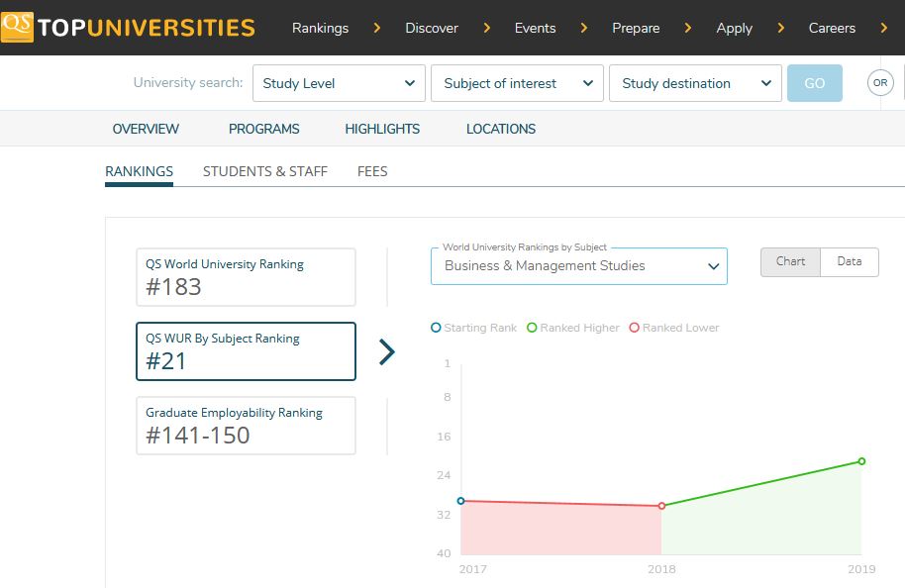Screen dimensions: 905x588
Task: Select QS World University Ranking #183 card
Action: tap(246, 277)
